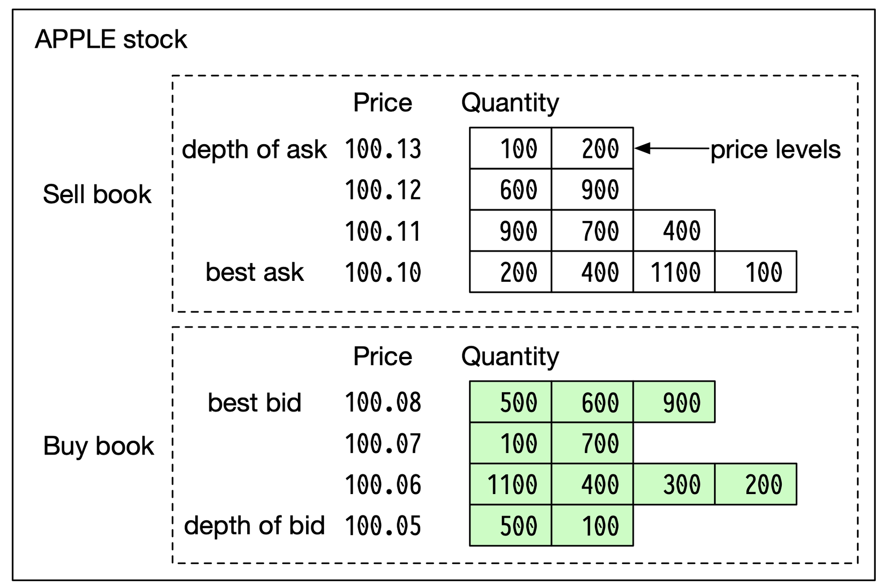Screen dimensions: 884x588
Task: Select green 200 cell at price 100.06
Action: [756, 484]
